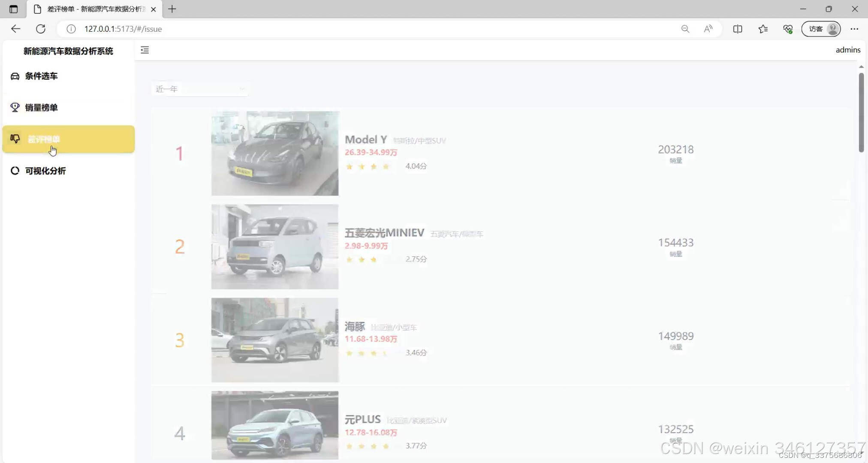Open browser favorites star icon
This screenshot has height=463, width=868.
click(x=763, y=29)
